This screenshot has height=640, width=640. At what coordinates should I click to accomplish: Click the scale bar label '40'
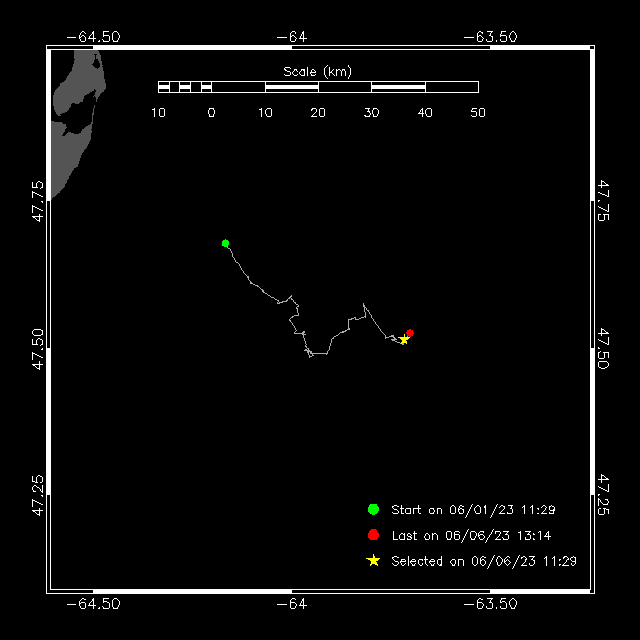(425, 113)
